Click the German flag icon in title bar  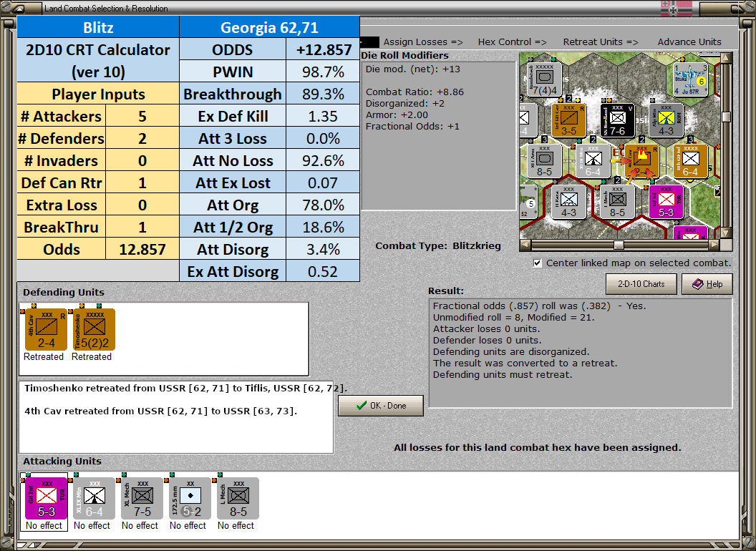(x=676, y=8)
